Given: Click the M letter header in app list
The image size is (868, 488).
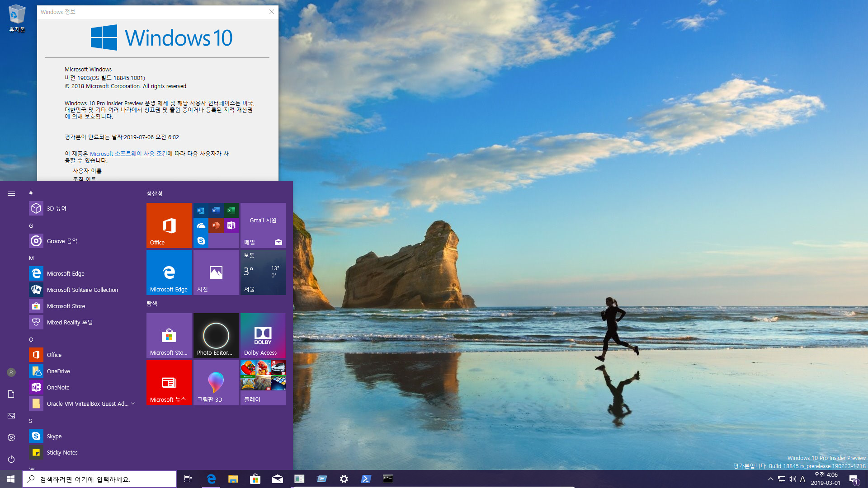Looking at the screenshot, I should click(31, 258).
